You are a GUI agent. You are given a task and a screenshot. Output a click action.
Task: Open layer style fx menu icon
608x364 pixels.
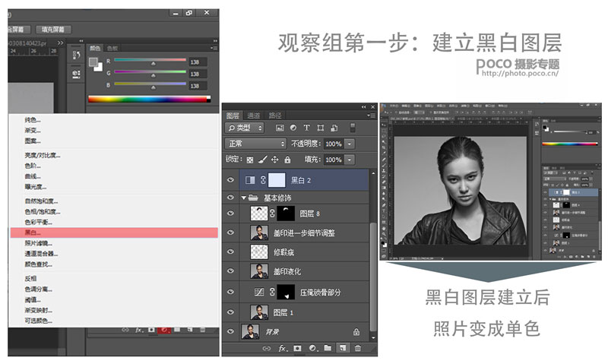click(x=283, y=348)
